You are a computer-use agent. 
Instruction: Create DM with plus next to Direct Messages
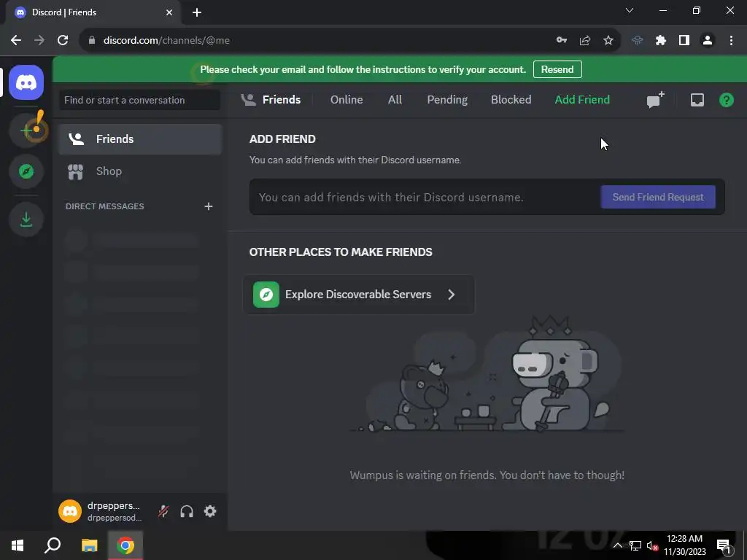[208, 206]
